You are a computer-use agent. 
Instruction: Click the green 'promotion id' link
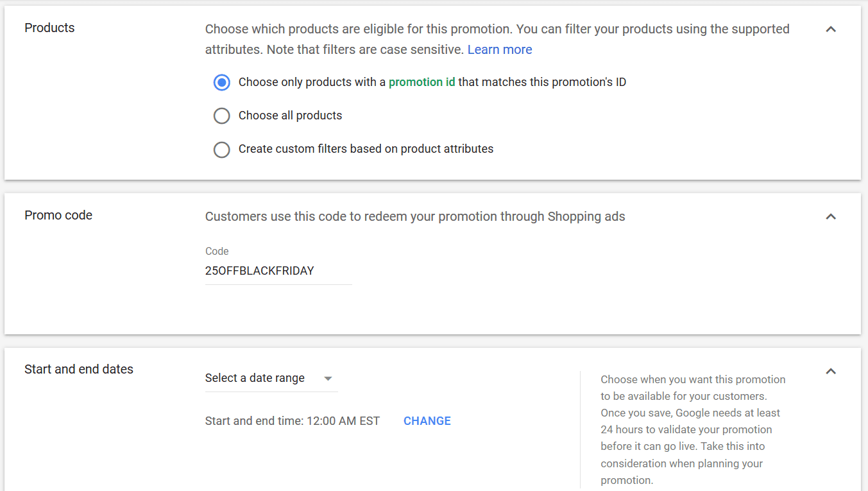(x=421, y=82)
